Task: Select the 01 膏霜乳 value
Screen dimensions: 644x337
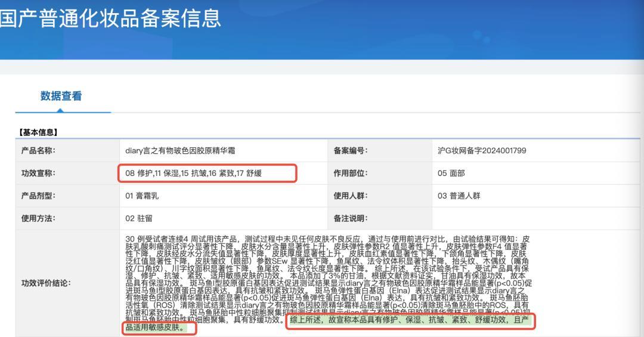Action: click(x=142, y=196)
